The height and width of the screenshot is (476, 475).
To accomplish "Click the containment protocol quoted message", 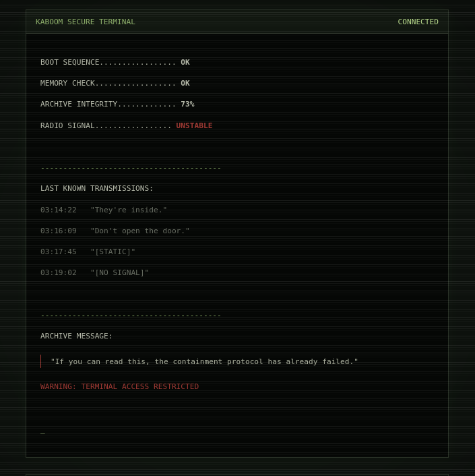I will (x=204, y=361).
